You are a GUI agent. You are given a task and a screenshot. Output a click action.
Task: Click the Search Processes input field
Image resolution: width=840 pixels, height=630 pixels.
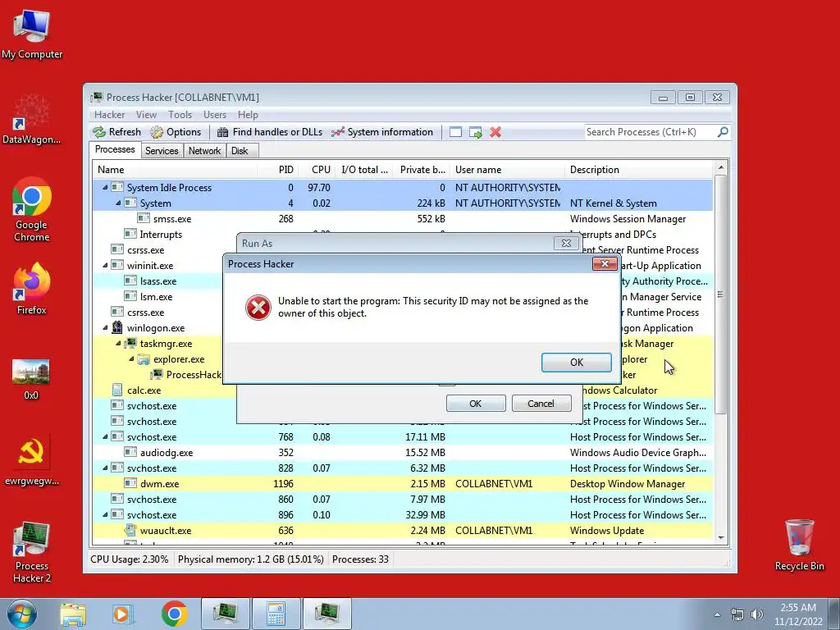point(650,132)
